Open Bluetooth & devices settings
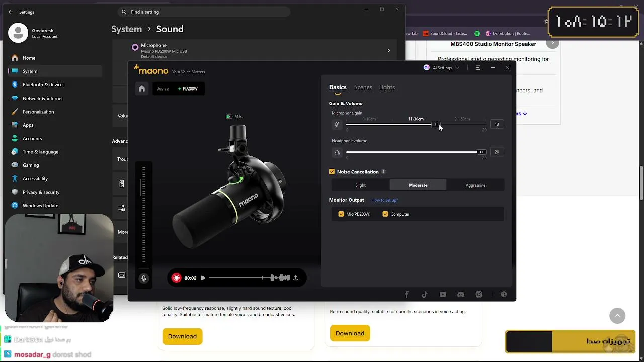This screenshot has width=644, height=362. click(55, 85)
